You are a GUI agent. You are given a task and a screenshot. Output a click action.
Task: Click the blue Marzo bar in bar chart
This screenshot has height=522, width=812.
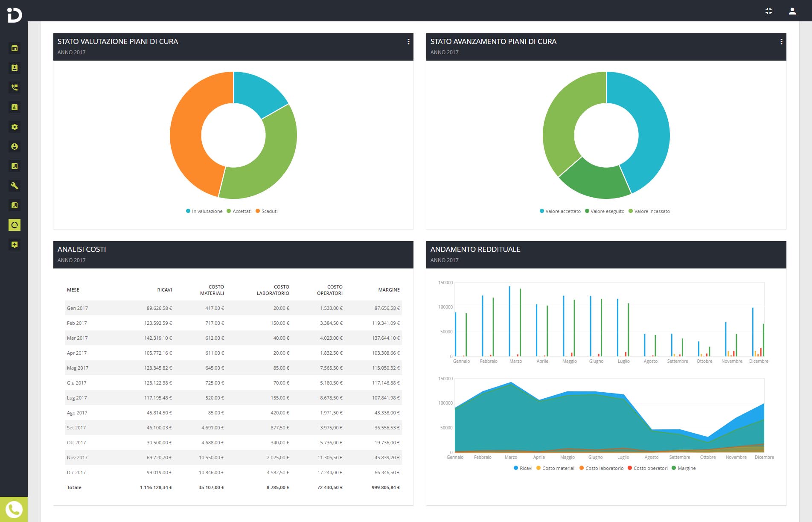tap(509, 321)
